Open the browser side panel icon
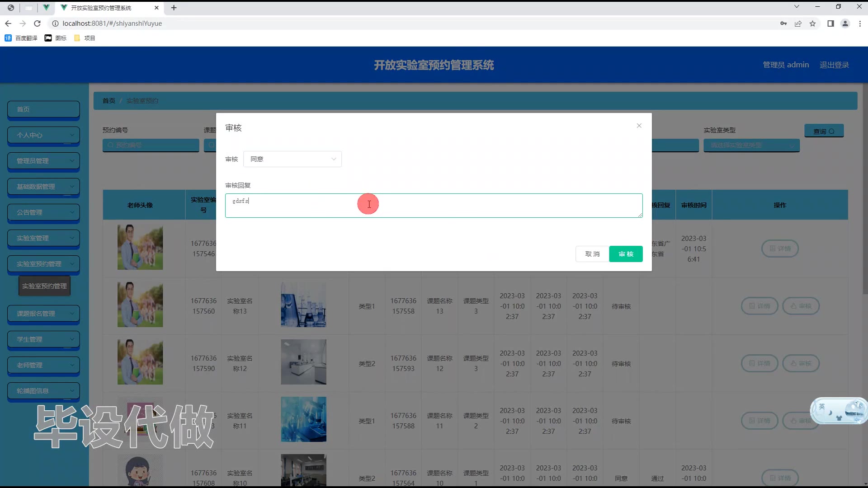Screen dimensions: 868x488 [830, 23]
